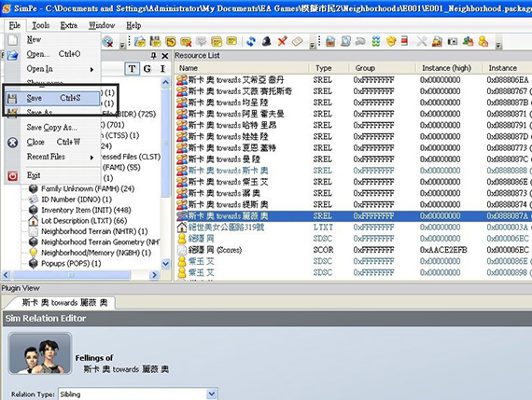Open the Window menu

click(x=102, y=25)
